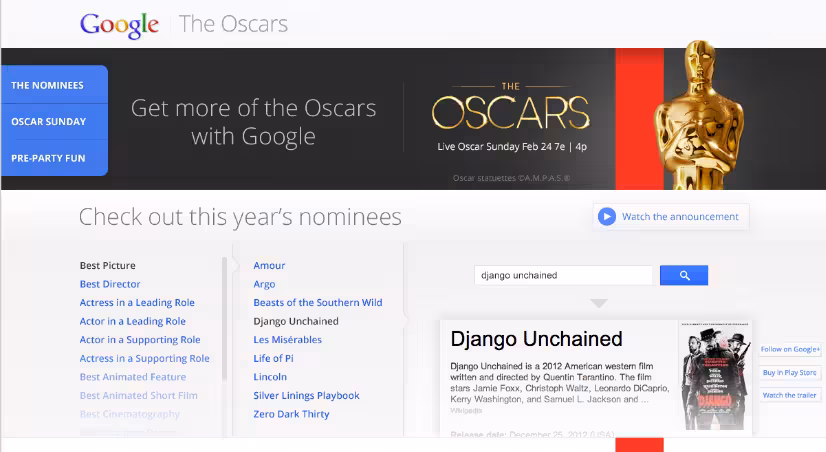The height and width of the screenshot is (452, 826).
Task: Click Follow on Google+ button
Action: point(790,349)
